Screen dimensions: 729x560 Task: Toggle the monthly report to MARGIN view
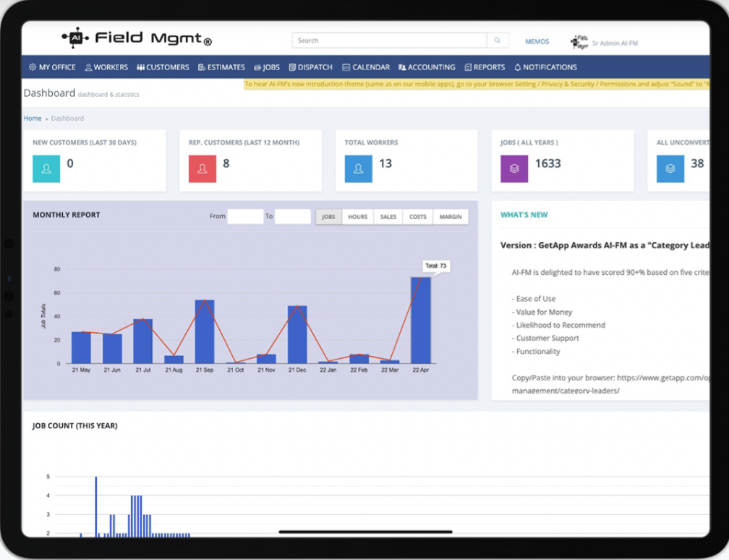451,216
